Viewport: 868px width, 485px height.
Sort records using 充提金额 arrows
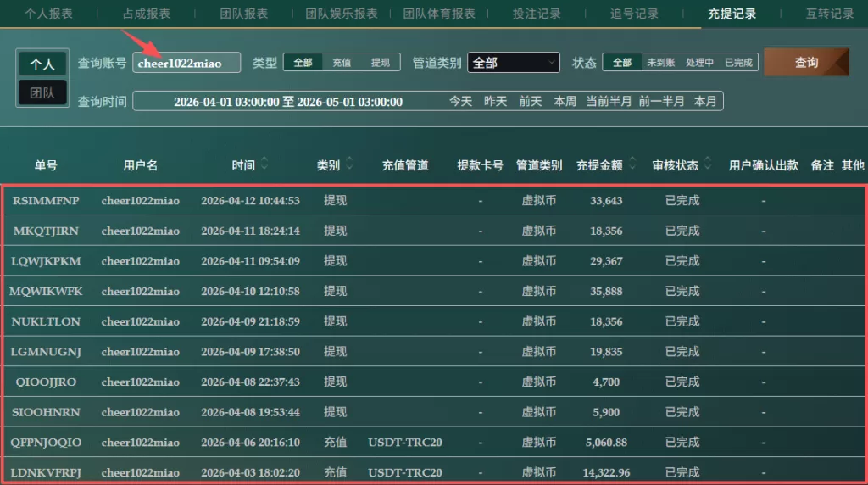coord(633,164)
